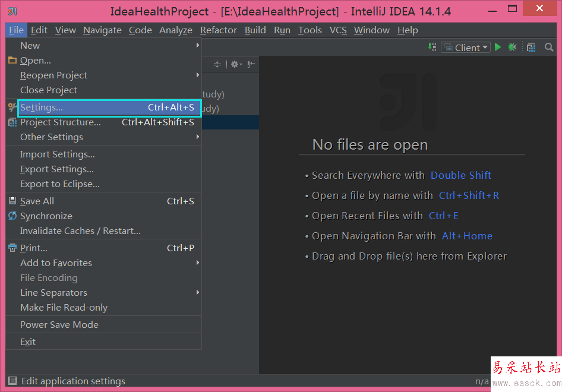562x392 pixels.
Task: Open the project panel gear settings
Action: pos(235,64)
